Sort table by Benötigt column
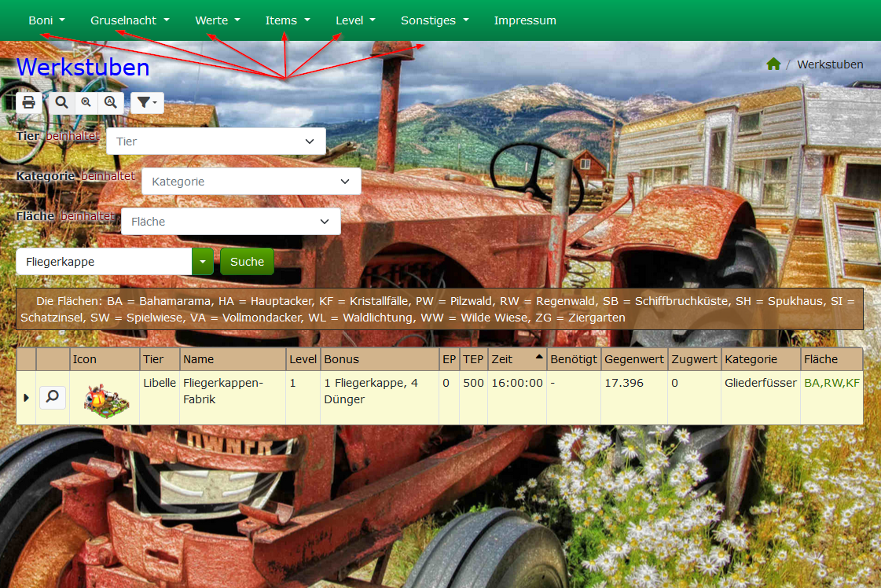 click(574, 359)
